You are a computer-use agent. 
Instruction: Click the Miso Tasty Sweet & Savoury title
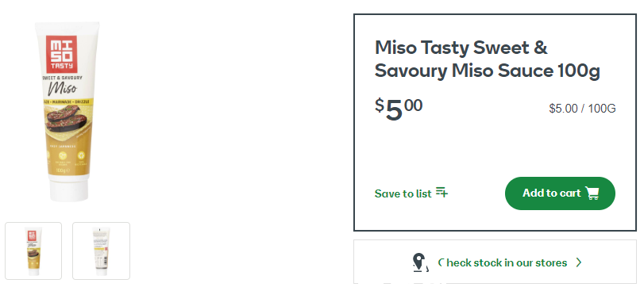click(x=487, y=59)
